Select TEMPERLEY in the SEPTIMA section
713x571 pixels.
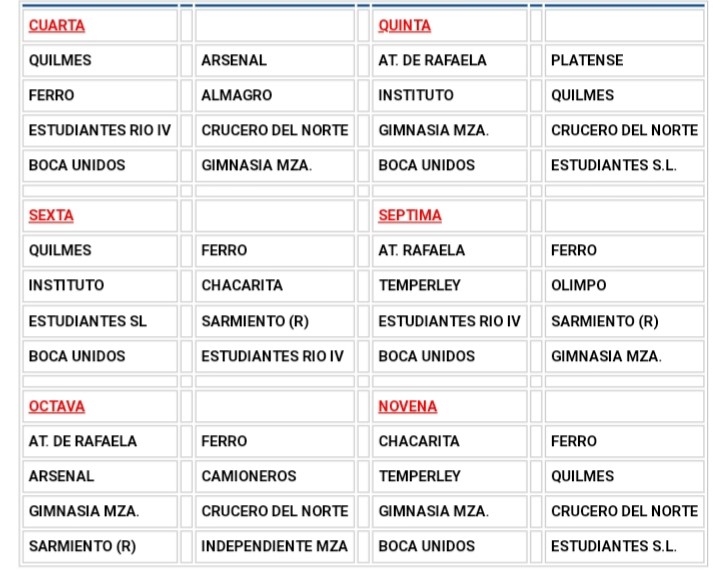pyautogui.click(x=420, y=285)
